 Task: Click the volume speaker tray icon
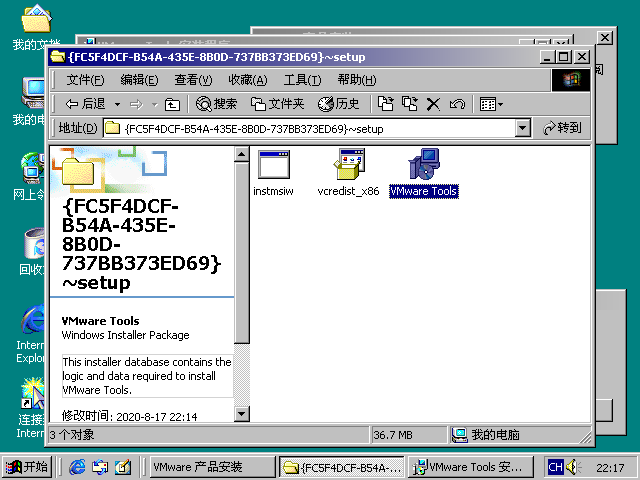tap(573, 467)
